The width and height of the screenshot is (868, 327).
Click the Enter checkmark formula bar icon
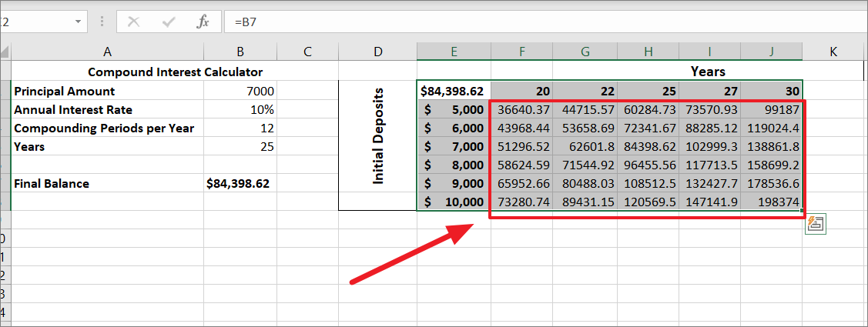[169, 22]
